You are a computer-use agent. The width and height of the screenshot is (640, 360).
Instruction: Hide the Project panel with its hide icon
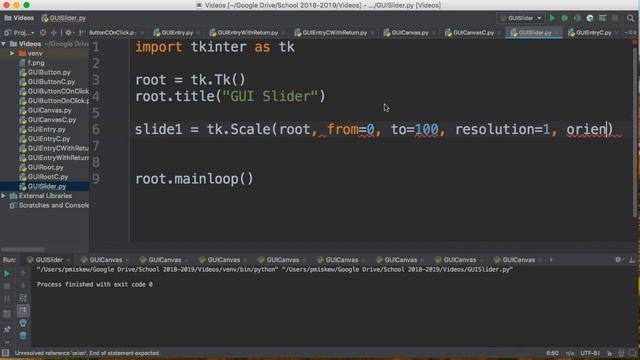click(82, 33)
